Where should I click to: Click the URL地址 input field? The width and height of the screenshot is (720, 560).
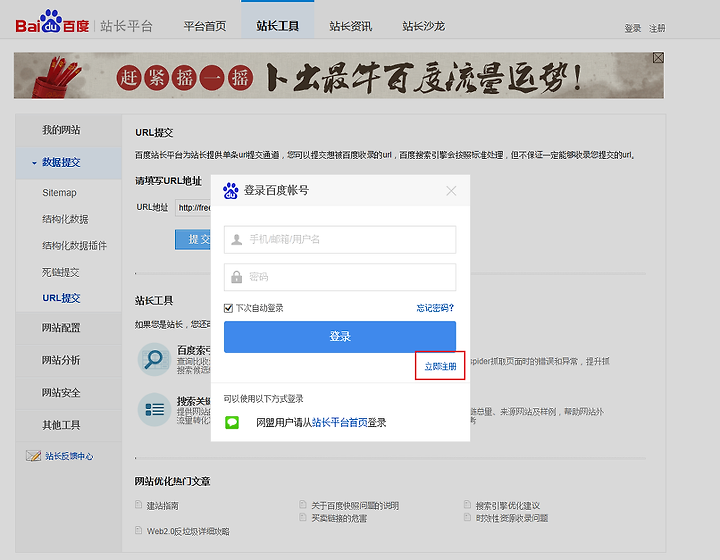click(x=193, y=208)
